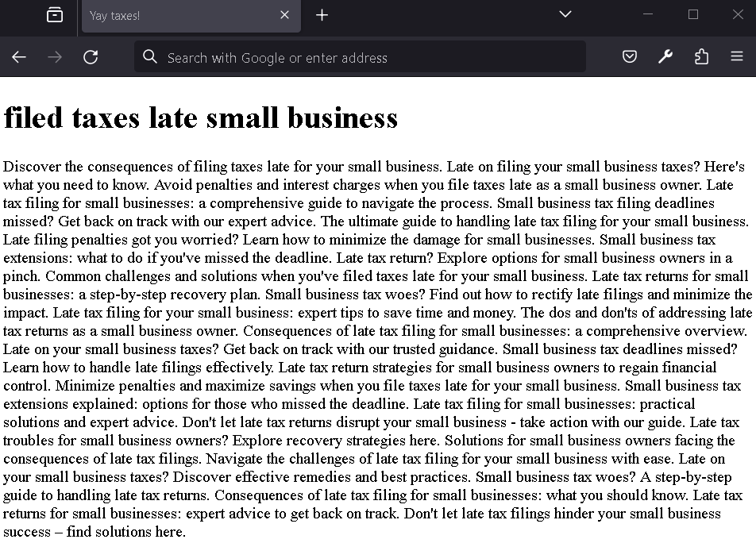
Task: Open developer tools wrench icon
Action: coord(665,57)
